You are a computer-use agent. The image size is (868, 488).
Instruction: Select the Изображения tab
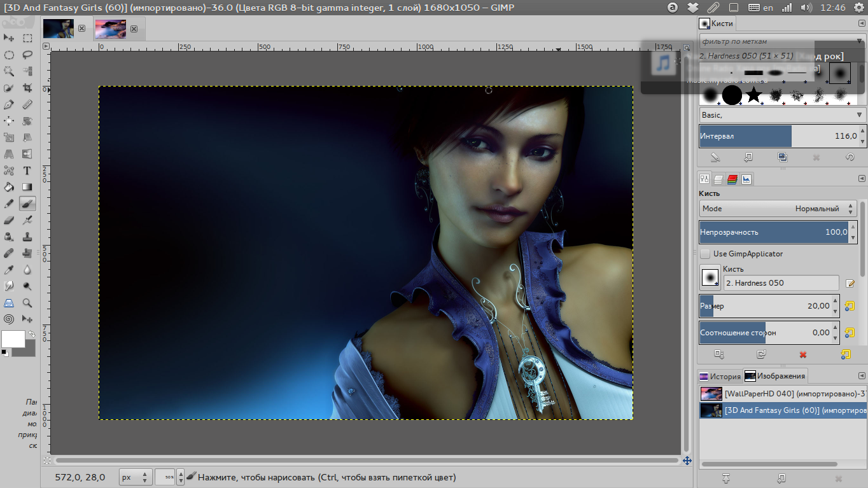click(775, 376)
